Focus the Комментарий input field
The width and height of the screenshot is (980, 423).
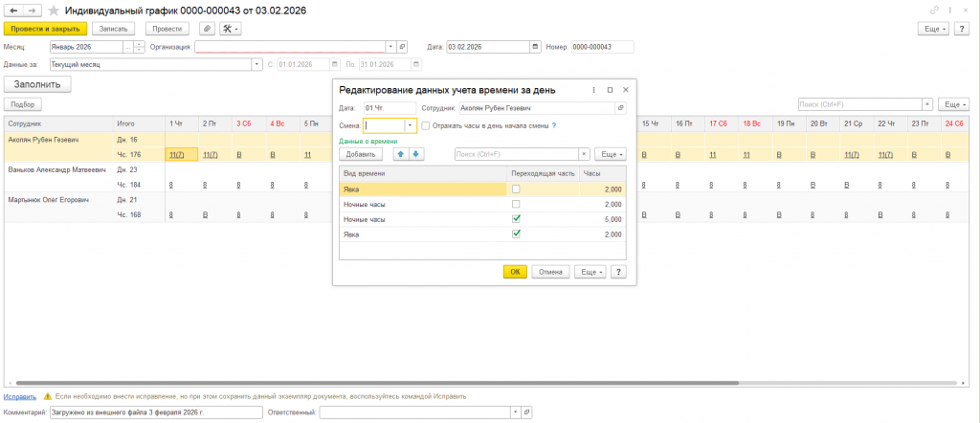click(156, 412)
